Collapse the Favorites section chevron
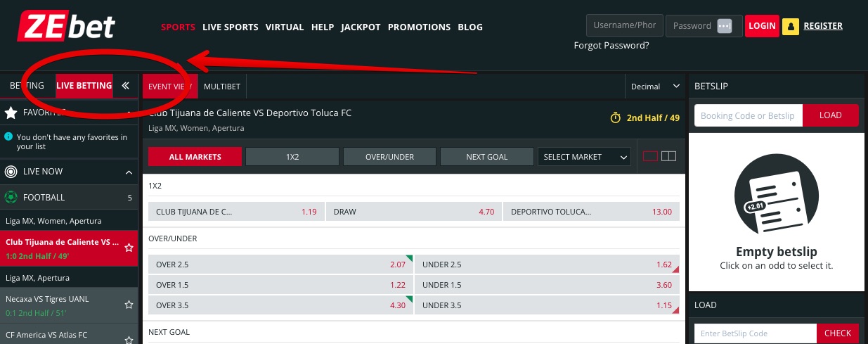Viewport: 868px width, 344px height. [x=129, y=113]
